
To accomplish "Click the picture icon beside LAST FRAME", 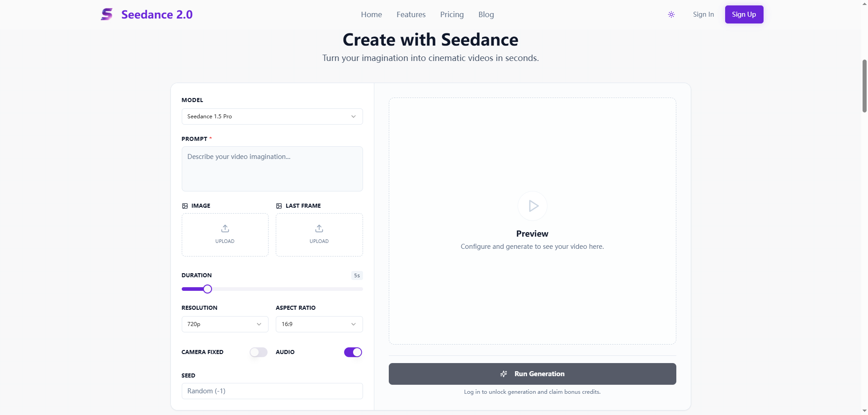I will 279,206.
